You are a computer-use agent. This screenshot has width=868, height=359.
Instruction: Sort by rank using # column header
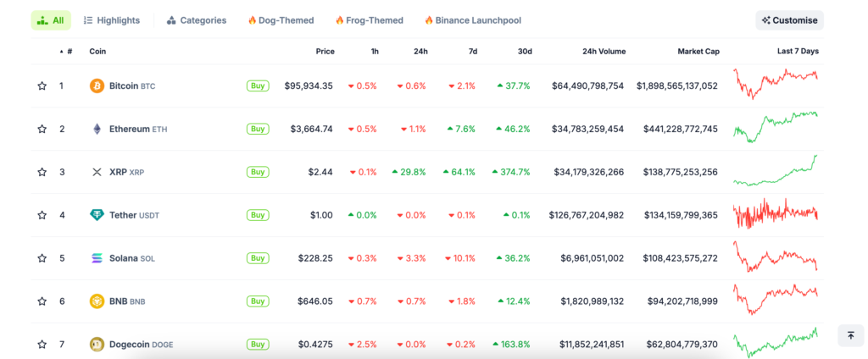(x=68, y=52)
